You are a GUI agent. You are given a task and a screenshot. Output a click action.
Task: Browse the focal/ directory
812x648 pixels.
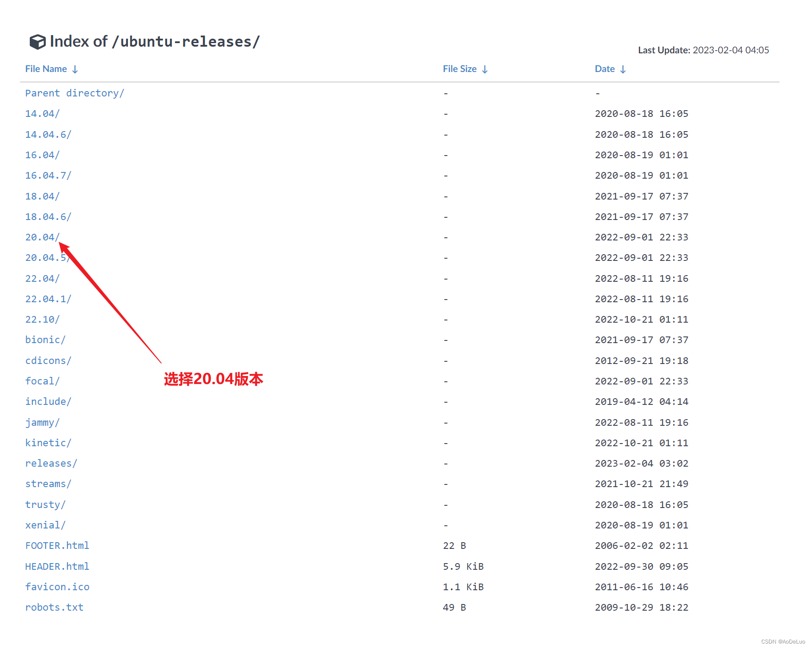[x=42, y=381]
